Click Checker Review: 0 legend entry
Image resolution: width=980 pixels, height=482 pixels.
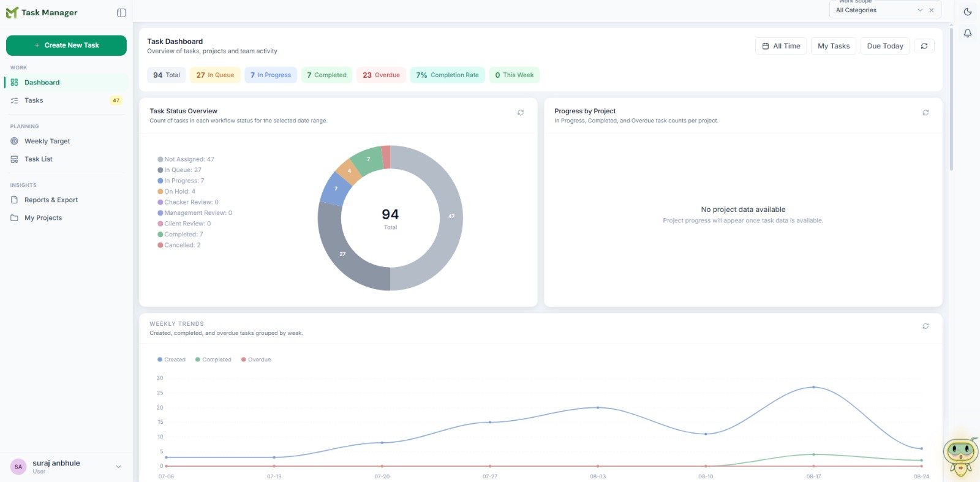[188, 202]
